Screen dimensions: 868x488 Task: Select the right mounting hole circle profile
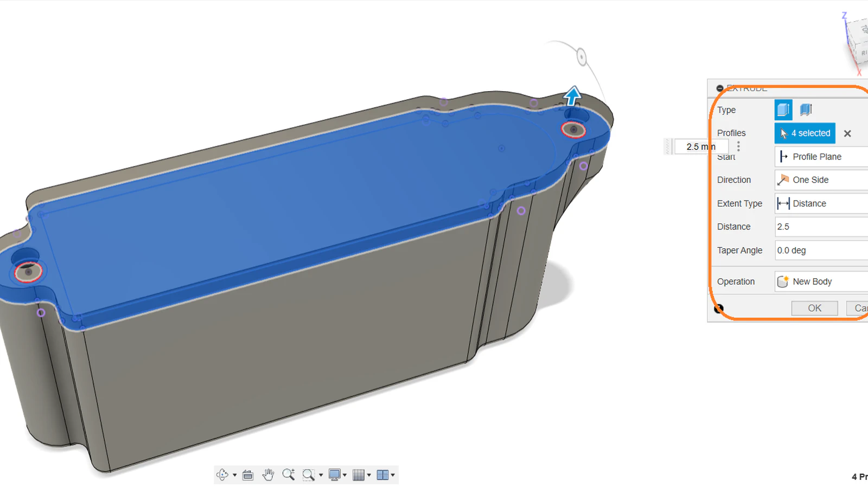[x=573, y=130]
